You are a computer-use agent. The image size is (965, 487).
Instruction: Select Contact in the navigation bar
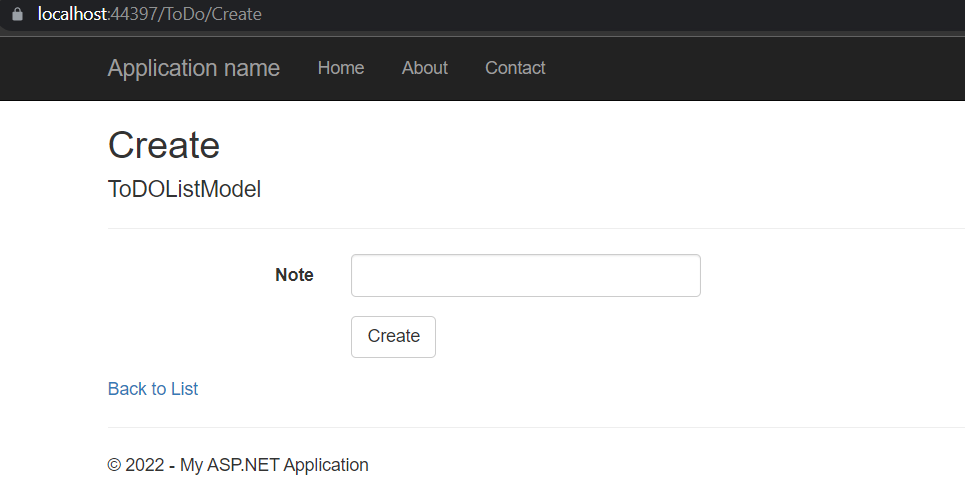tap(515, 68)
